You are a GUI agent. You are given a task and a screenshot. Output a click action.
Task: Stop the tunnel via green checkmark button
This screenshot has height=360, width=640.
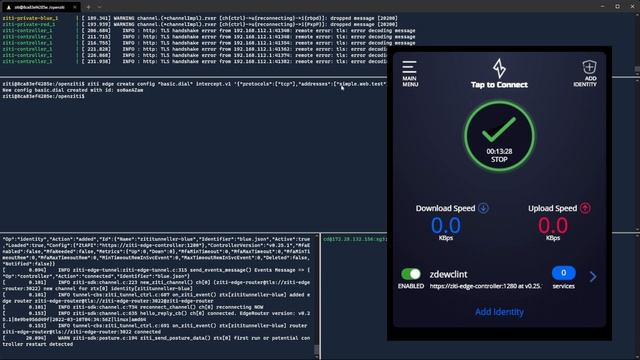tap(499, 136)
